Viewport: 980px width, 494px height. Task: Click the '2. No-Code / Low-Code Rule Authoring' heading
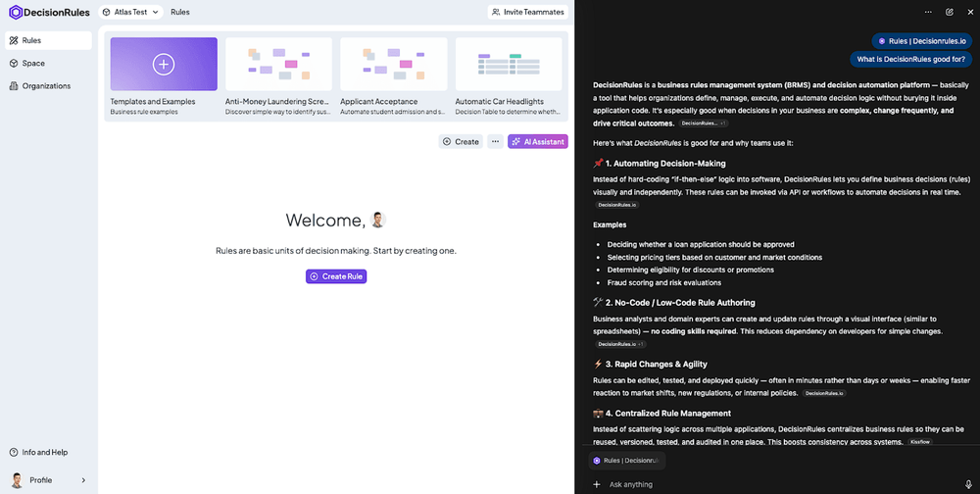680,303
